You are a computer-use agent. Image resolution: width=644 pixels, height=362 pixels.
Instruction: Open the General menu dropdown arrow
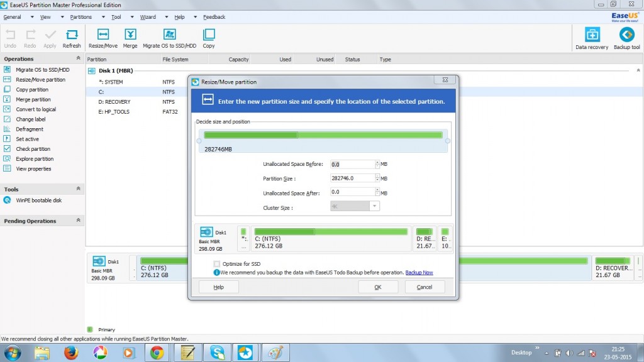click(x=32, y=17)
